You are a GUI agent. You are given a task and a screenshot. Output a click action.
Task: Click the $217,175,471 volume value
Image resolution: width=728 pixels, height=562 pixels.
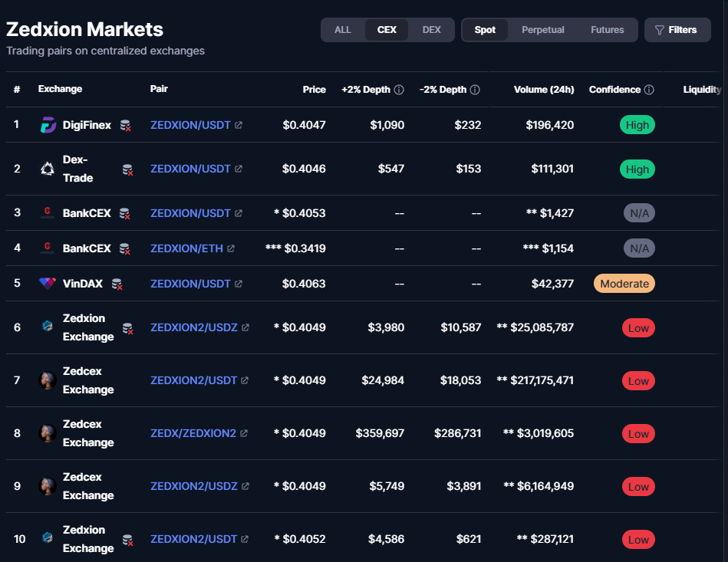pos(542,380)
